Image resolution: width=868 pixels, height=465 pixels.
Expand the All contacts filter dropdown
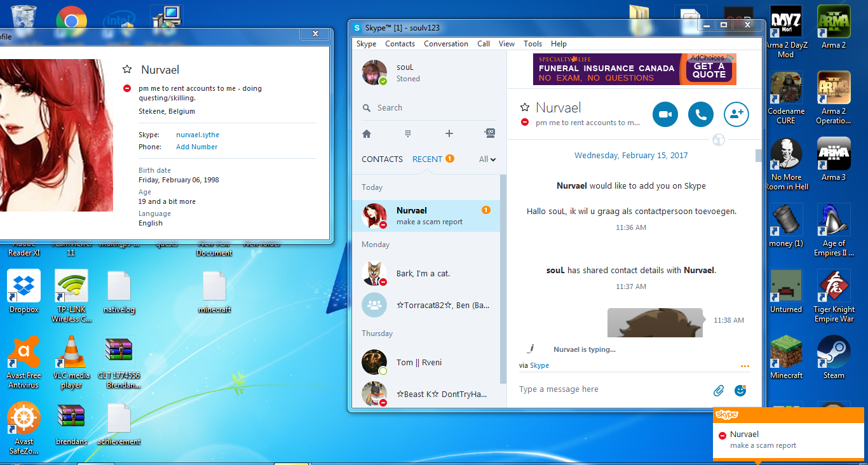tap(487, 159)
